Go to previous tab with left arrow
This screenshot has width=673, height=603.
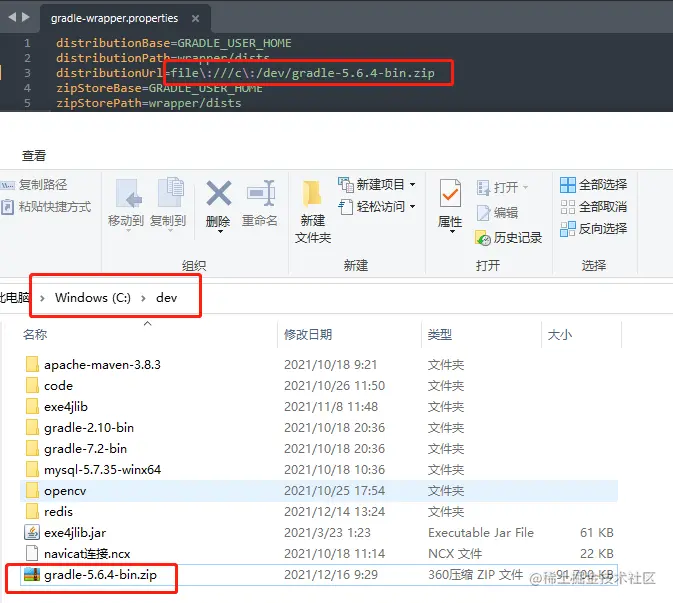(x=12, y=17)
